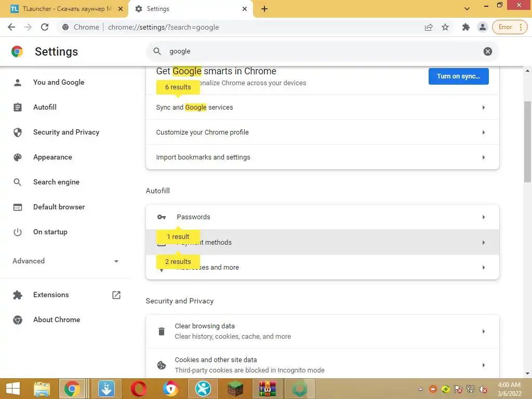Click the address bar URL

(163, 27)
